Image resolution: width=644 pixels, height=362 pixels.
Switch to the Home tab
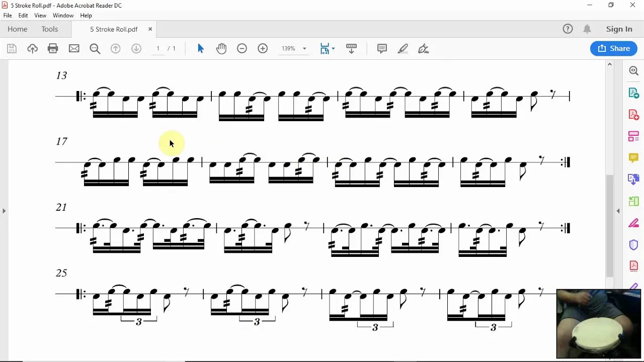18,29
